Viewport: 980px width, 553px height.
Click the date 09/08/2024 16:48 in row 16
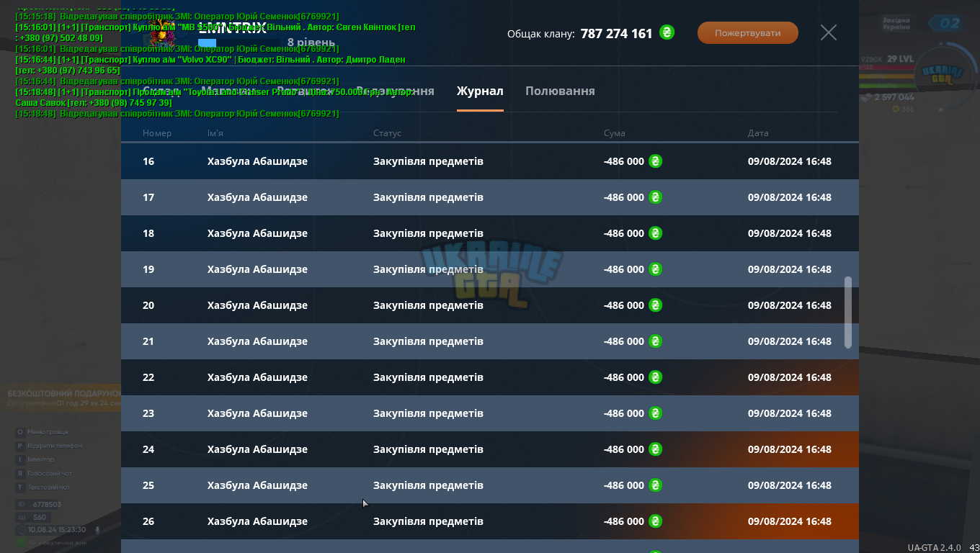(790, 161)
